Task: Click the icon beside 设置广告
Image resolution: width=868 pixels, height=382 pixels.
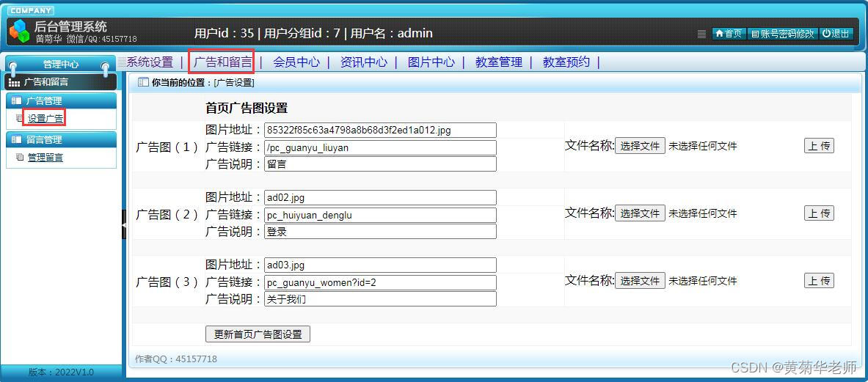Action: click(20, 118)
